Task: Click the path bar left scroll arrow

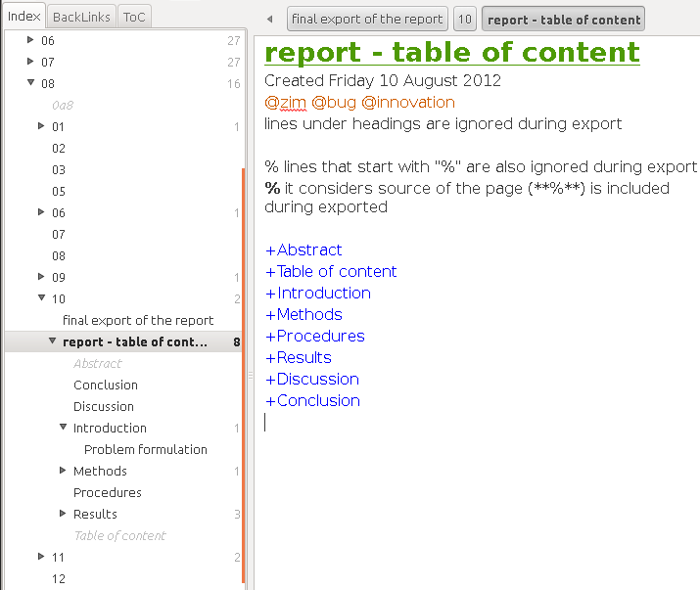Action: tap(269, 19)
